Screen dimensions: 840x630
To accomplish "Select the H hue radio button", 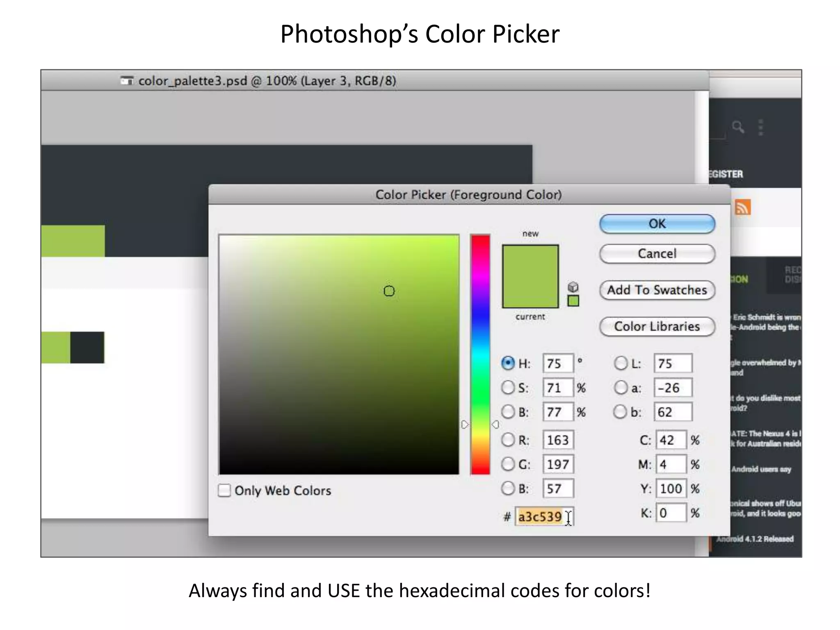I will (x=508, y=363).
